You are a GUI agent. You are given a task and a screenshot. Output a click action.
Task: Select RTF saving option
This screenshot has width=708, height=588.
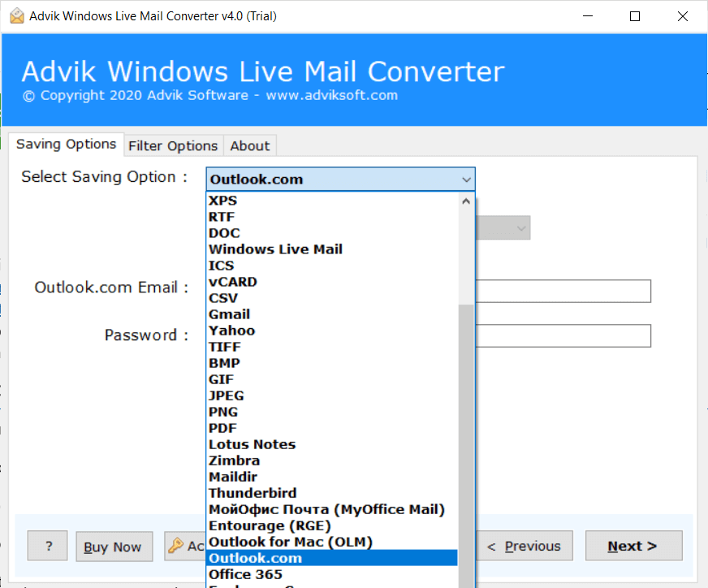coord(332,217)
